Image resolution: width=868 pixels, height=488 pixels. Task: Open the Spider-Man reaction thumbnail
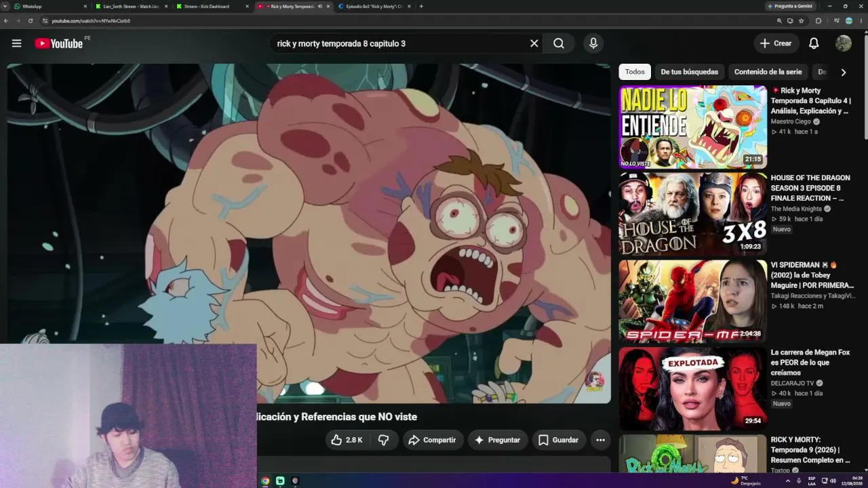tap(692, 302)
